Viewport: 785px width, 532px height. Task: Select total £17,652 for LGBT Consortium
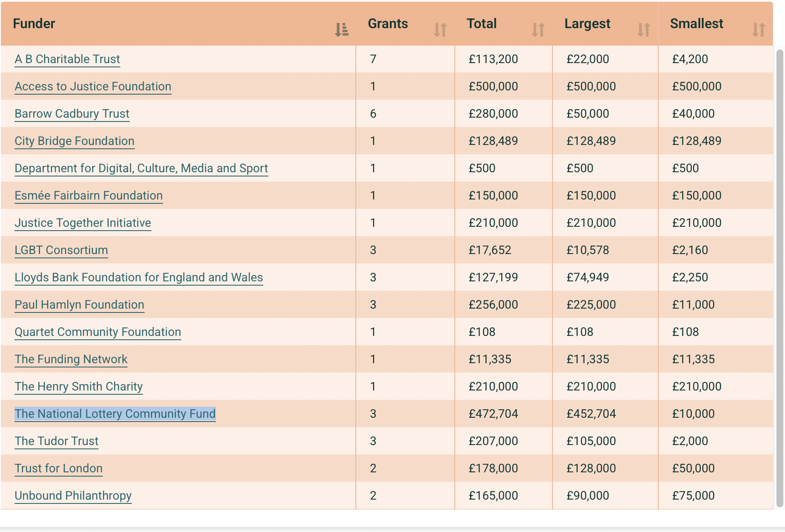coord(490,250)
